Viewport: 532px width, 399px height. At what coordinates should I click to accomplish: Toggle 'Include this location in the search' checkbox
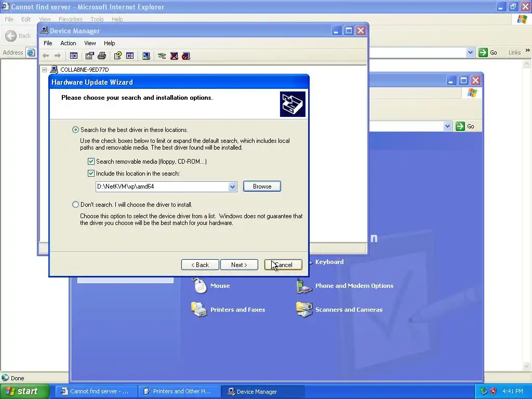click(91, 174)
